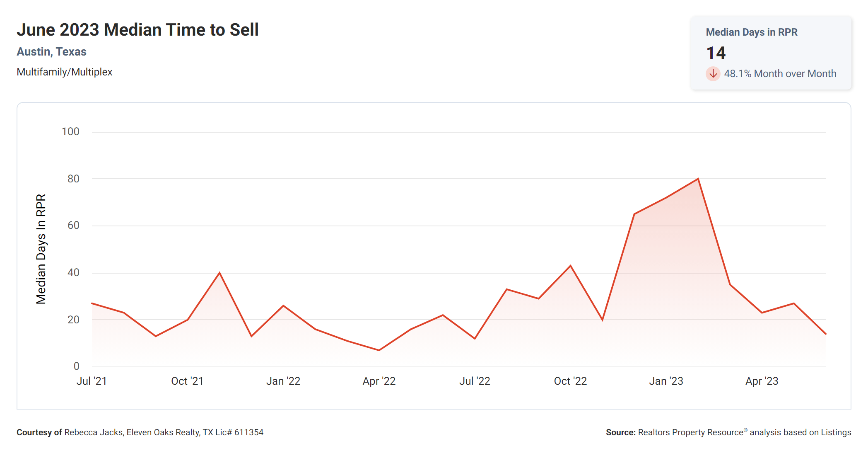The height and width of the screenshot is (456, 868).
Task: Click the chart line's highest peak at 80
Action: pyautogui.click(x=698, y=179)
